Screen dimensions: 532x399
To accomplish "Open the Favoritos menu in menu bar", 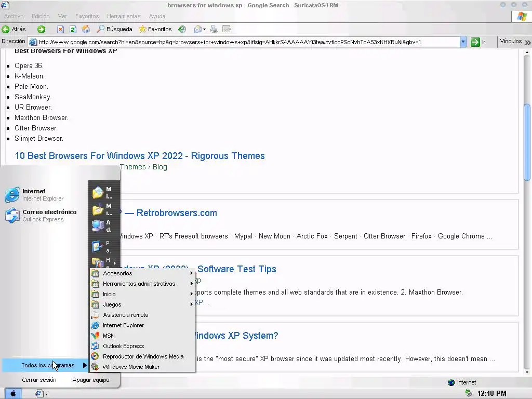I will pos(87,16).
